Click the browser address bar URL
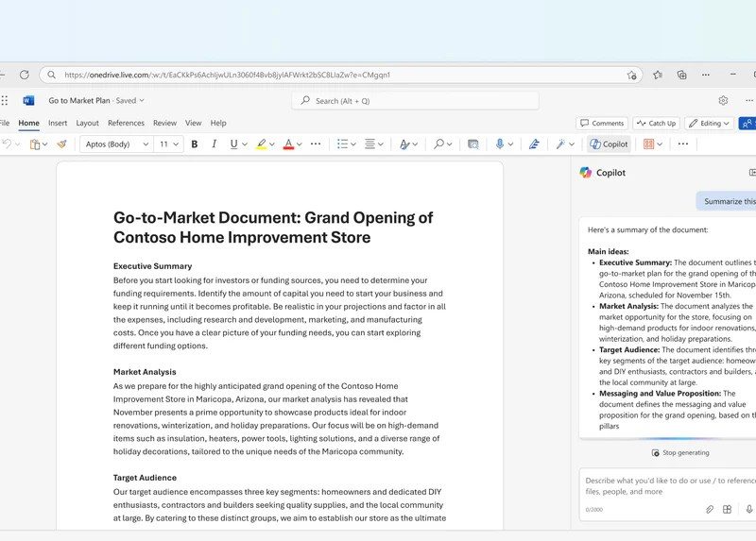The width and height of the screenshot is (756, 541). point(227,75)
